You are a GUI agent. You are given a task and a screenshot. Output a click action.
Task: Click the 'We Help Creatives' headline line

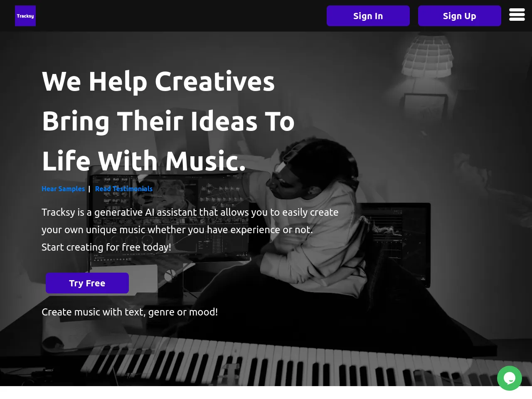click(158, 81)
